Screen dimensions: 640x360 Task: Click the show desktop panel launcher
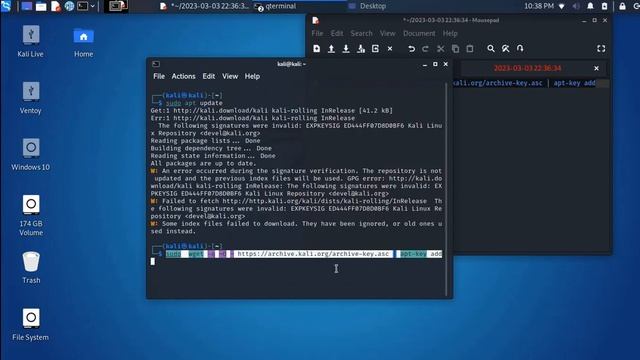coord(27,6)
